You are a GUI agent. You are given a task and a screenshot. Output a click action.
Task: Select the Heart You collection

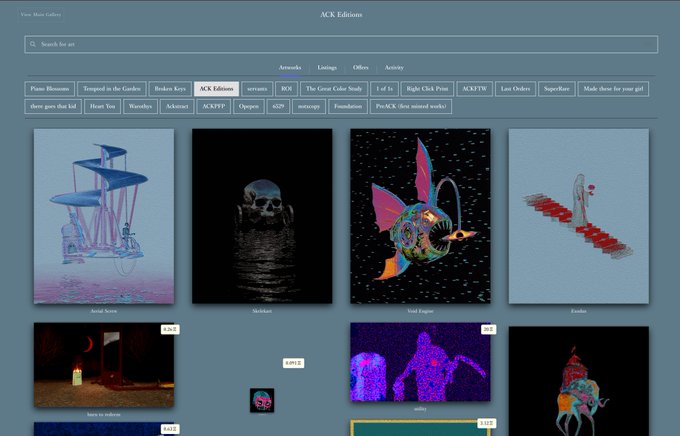[x=102, y=106]
